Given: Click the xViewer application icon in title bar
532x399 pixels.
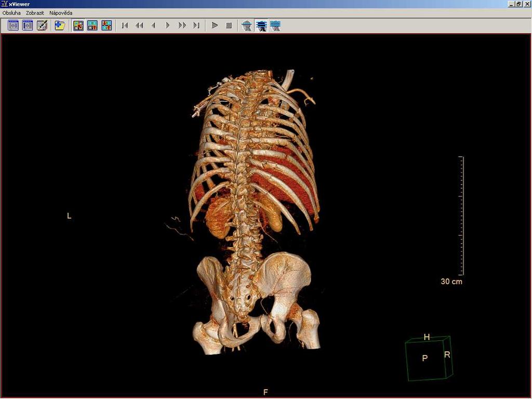Looking at the screenshot, I should tap(4, 4).
